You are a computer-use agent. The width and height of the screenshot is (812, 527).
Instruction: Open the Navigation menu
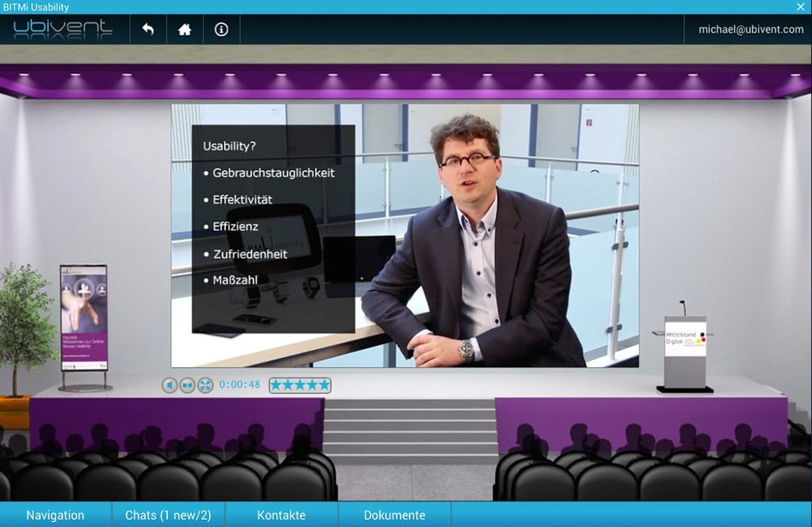click(x=55, y=515)
